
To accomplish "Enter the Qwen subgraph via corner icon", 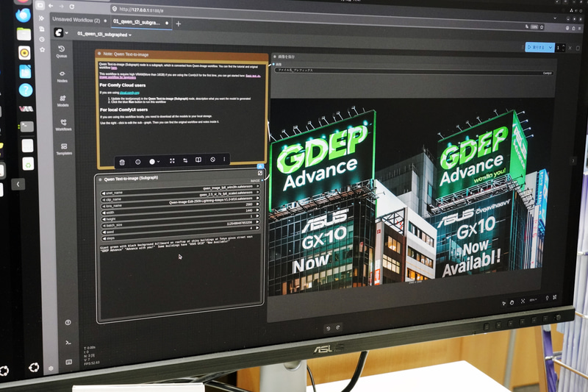I will 260,173.
